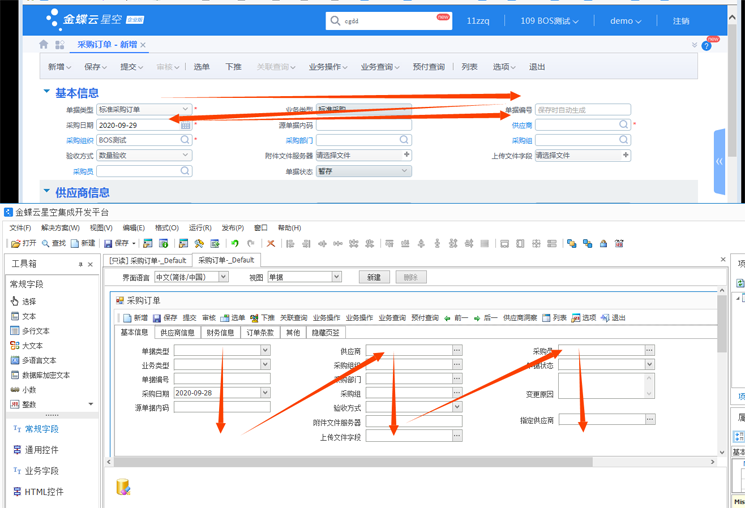Click the home icon in Kingdee web app
The width and height of the screenshot is (745, 508).
pos(44,44)
